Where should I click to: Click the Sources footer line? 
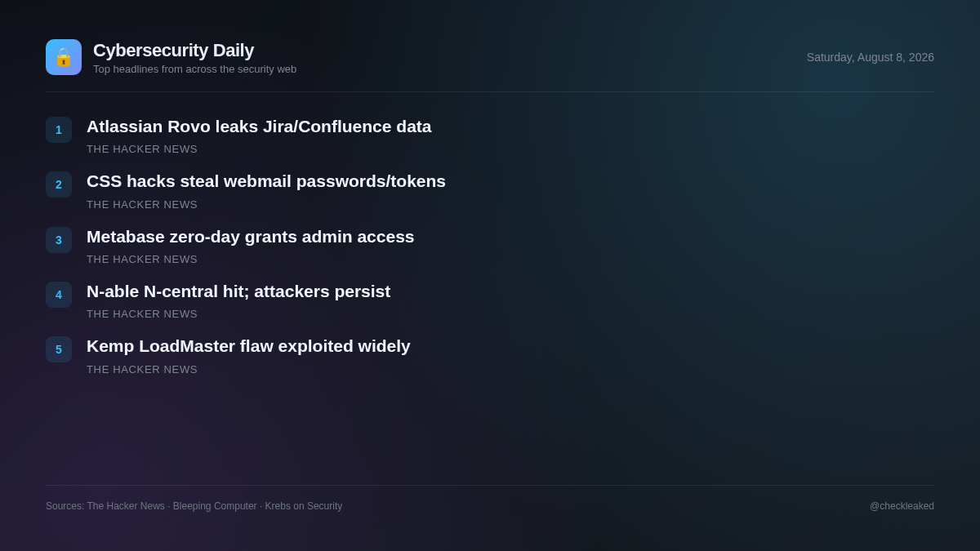[x=194, y=506]
